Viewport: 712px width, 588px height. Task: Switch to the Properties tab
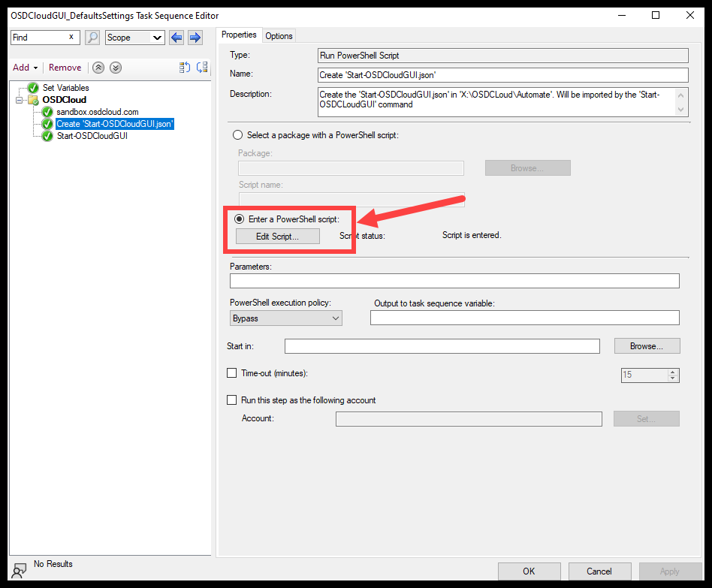click(239, 35)
